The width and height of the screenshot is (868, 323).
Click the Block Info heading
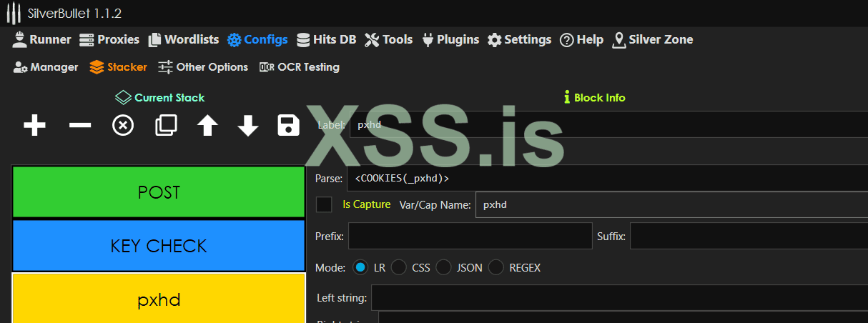[594, 98]
